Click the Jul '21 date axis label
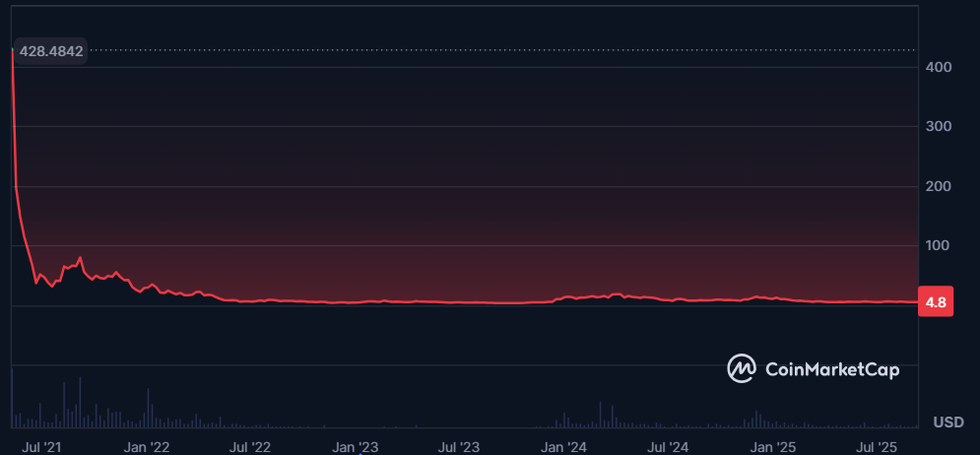The height and width of the screenshot is (455, 980). (41, 447)
